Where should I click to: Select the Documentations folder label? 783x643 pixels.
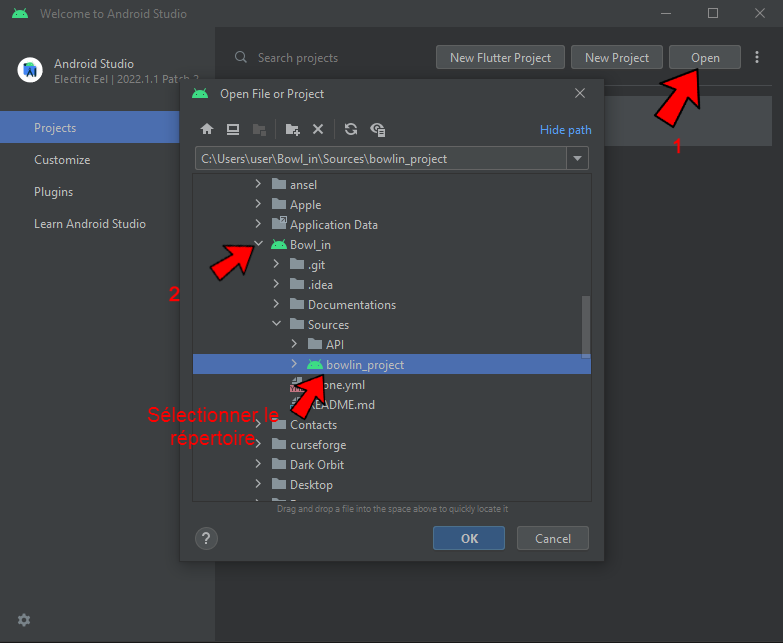tap(352, 305)
